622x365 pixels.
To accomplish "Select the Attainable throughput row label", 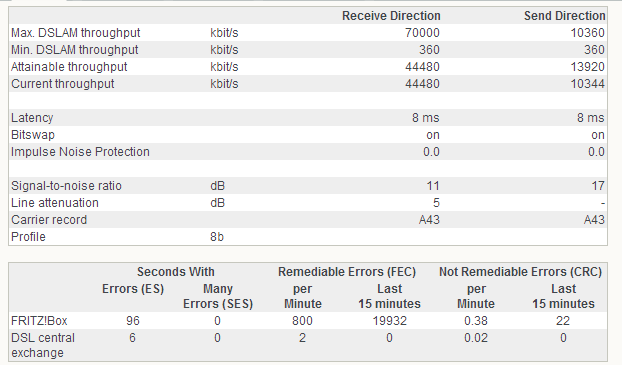I will [x=69, y=67].
